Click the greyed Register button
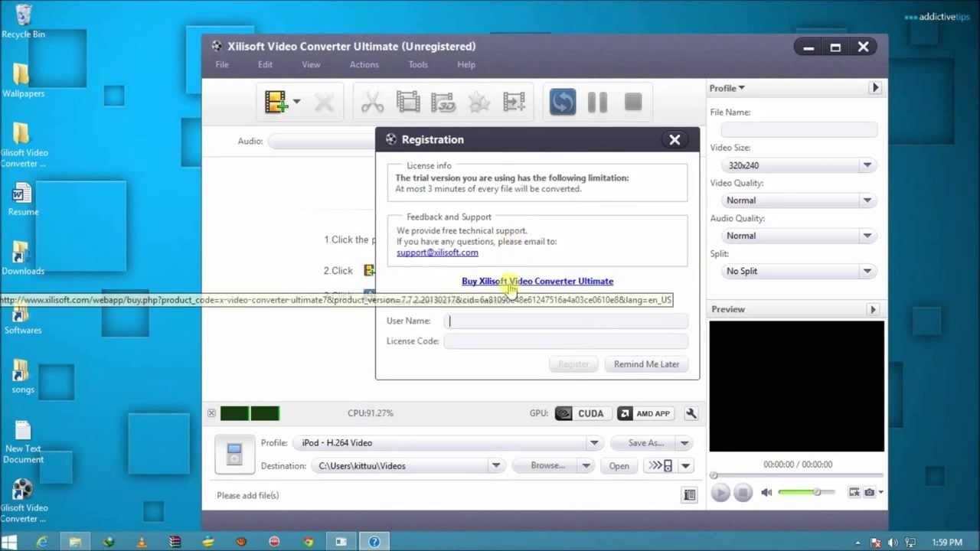980x551 pixels. (573, 364)
